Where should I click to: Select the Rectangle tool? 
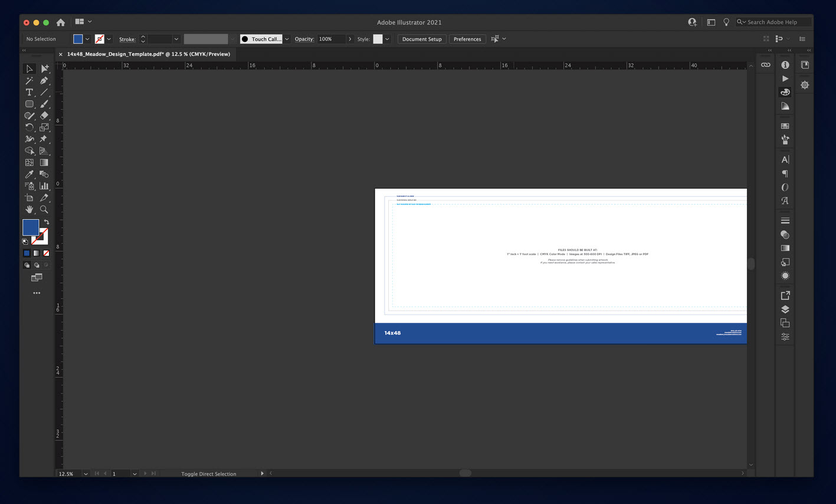point(29,104)
